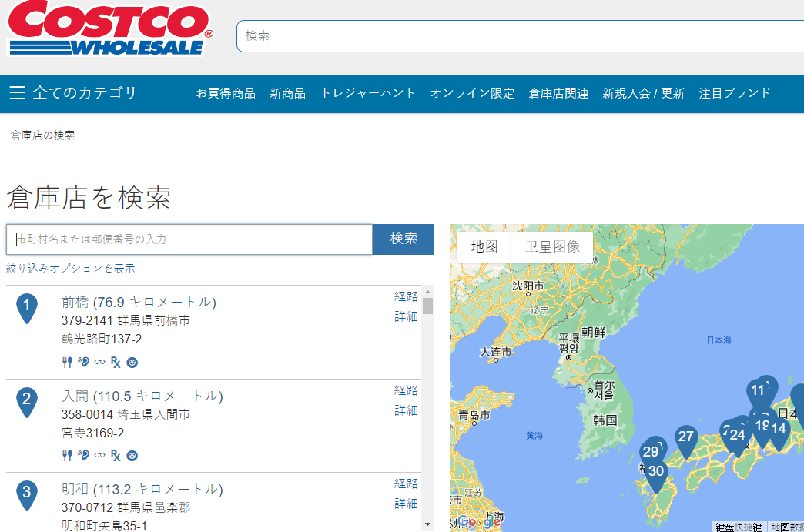Image resolution: width=804 pixels, height=532 pixels.
Task: Click the city or postal code input field
Action: coord(189,239)
